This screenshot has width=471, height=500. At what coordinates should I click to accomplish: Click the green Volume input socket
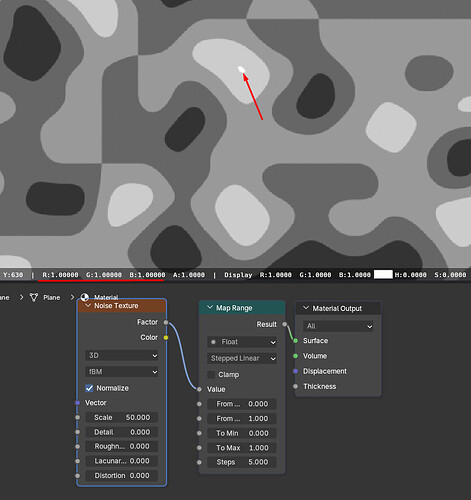coord(295,356)
